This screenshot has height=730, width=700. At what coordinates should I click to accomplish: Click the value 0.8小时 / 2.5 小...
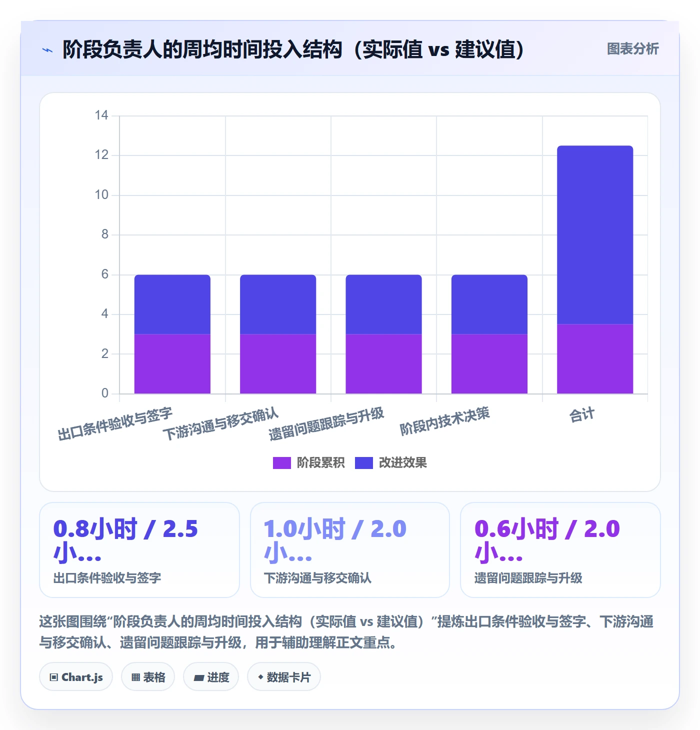125,540
